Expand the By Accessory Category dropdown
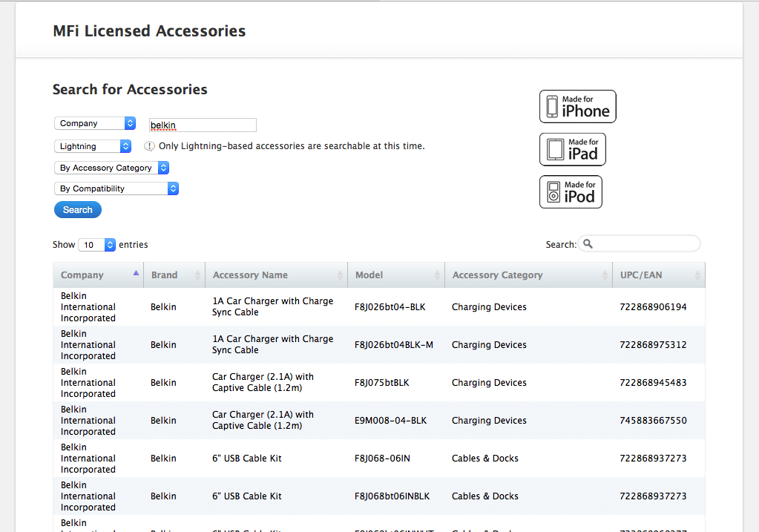 point(111,168)
